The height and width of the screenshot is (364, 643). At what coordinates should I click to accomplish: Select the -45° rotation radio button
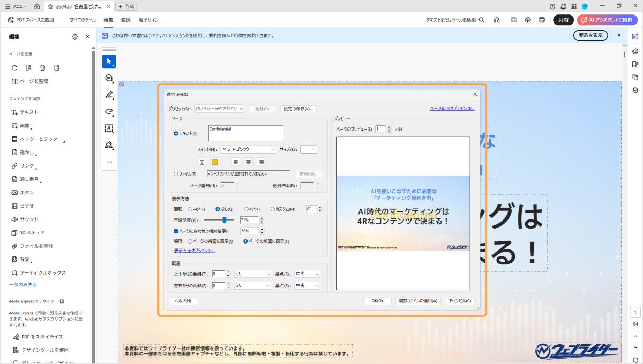[x=190, y=209]
